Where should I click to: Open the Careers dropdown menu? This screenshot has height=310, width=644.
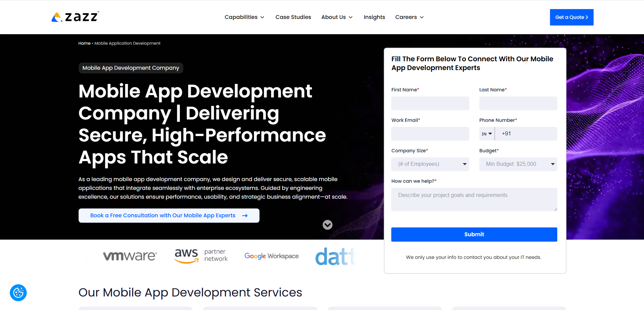[409, 17]
